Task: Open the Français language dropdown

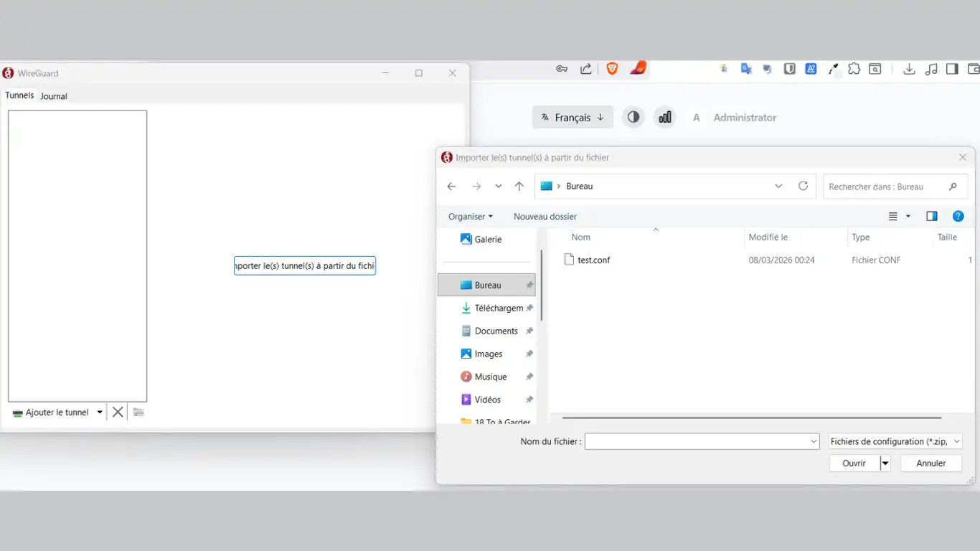Action: 573,117
